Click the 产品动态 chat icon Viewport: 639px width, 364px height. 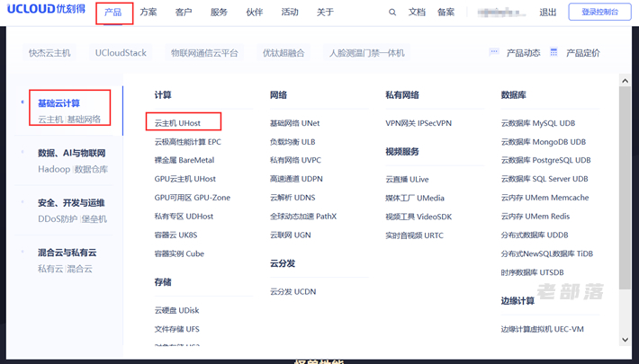coord(494,52)
